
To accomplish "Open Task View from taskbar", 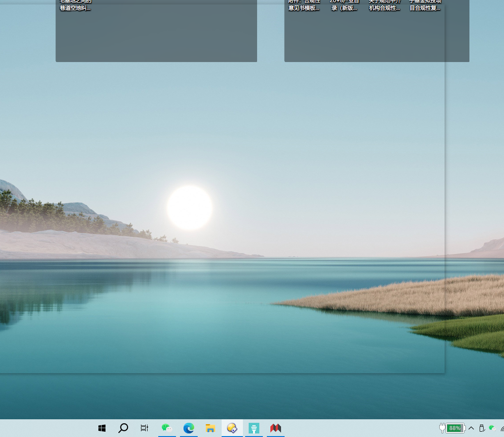I will [145, 428].
